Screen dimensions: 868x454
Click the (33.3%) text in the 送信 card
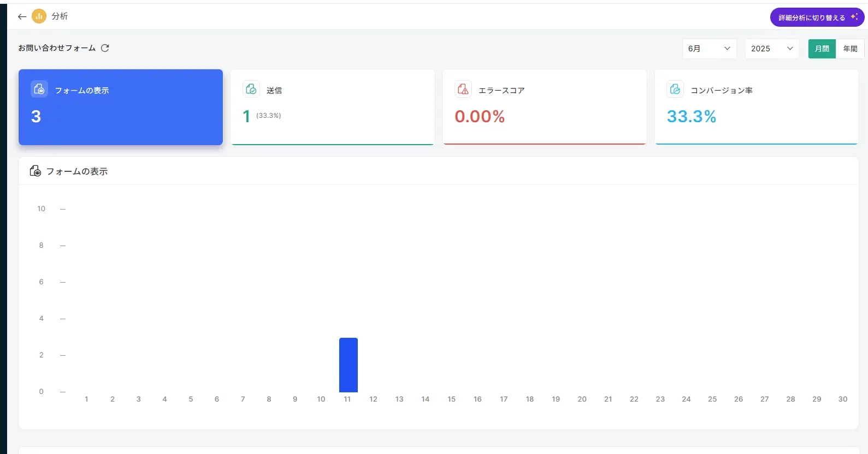(269, 116)
